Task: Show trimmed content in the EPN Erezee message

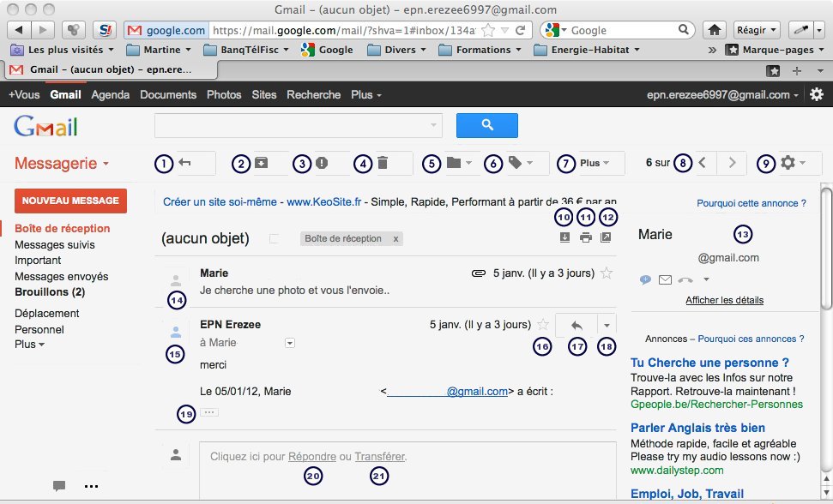Action: 209,412
